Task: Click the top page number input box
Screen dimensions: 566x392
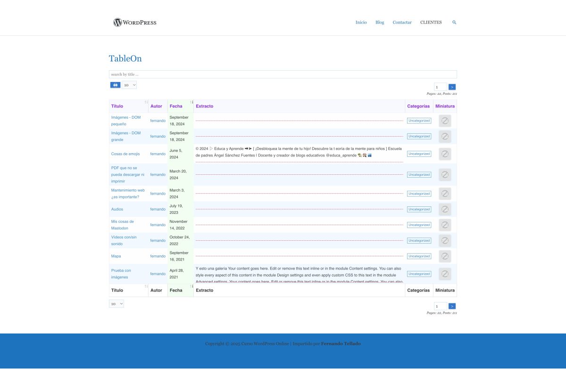Action: click(440, 87)
